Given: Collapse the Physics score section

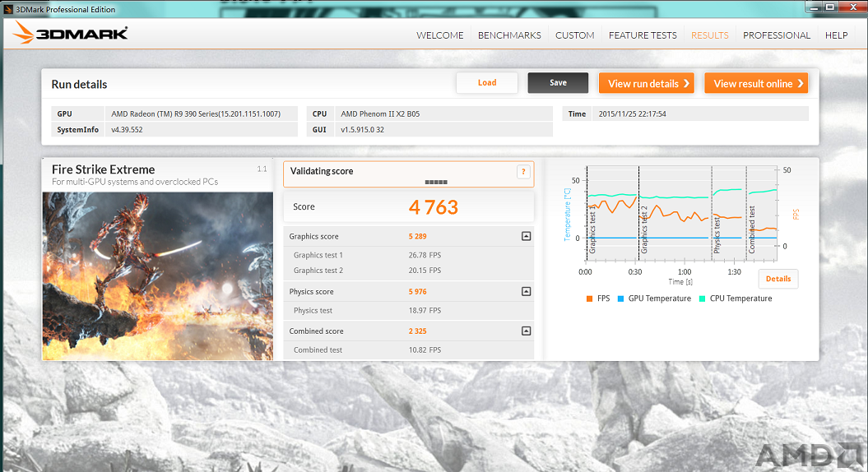Looking at the screenshot, I should coord(526,292).
